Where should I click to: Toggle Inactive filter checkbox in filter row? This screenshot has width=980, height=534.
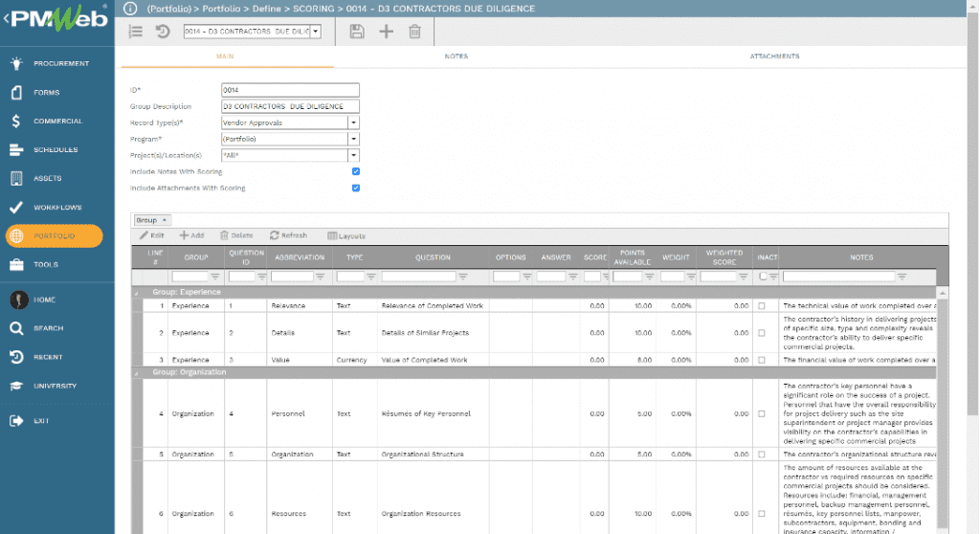pyautogui.click(x=763, y=277)
